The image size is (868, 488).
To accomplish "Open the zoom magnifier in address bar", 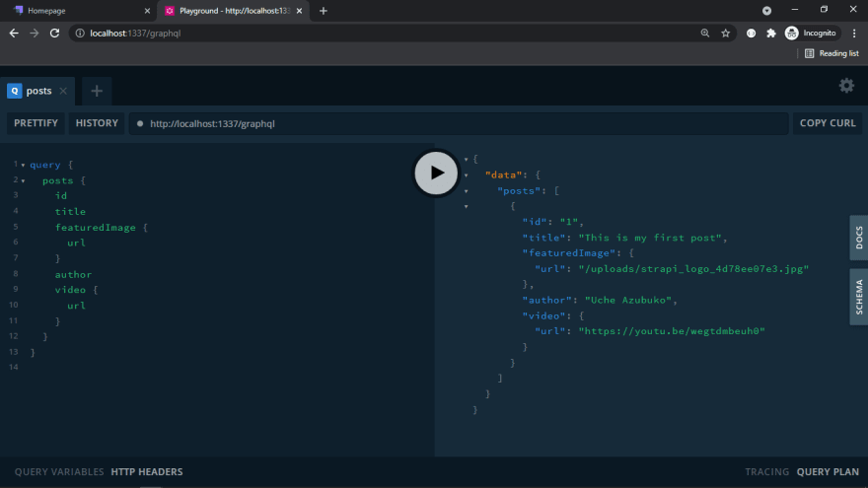I will 704,34.
